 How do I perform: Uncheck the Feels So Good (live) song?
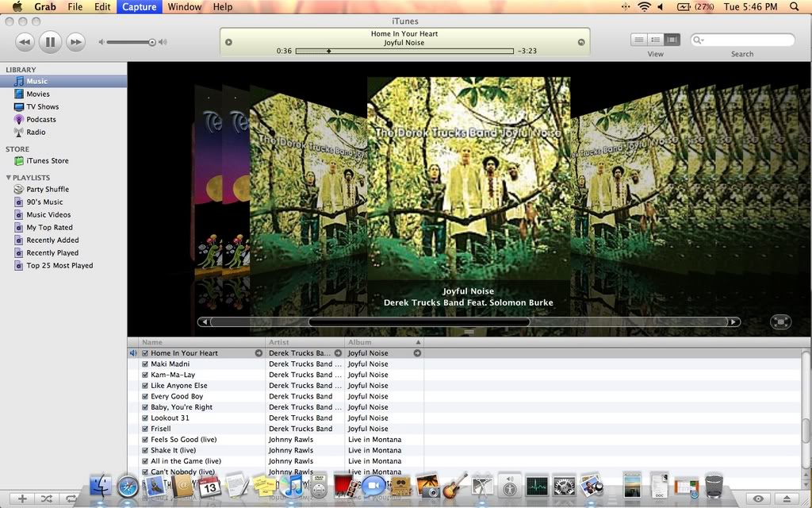click(145, 440)
